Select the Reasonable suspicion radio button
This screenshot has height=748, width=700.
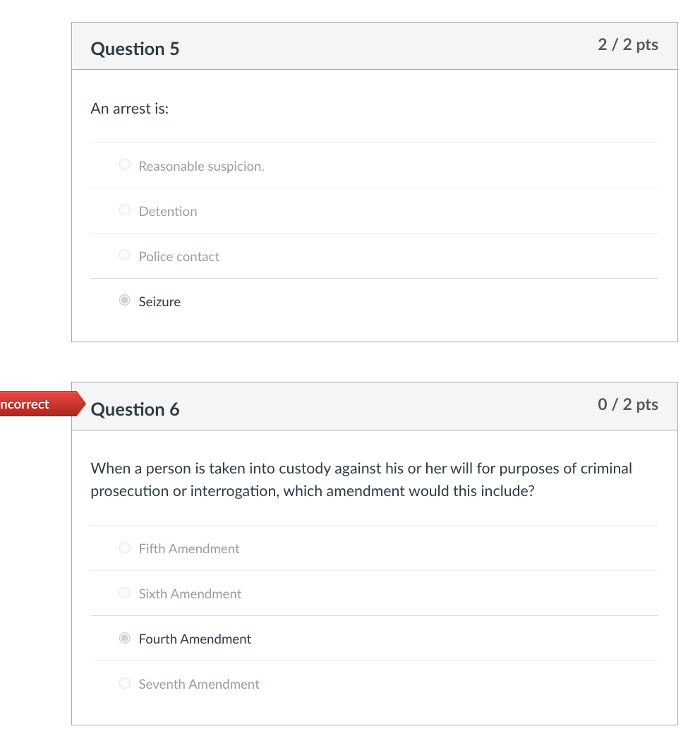point(124,164)
